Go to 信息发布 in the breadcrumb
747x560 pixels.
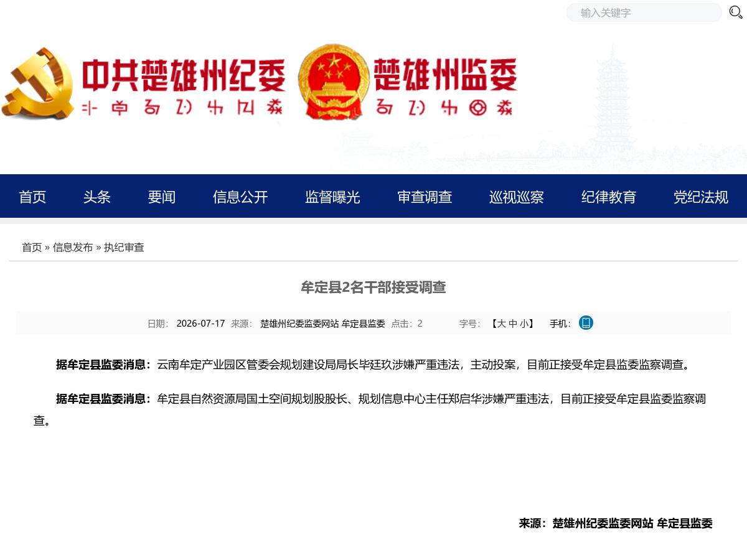tap(73, 248)
